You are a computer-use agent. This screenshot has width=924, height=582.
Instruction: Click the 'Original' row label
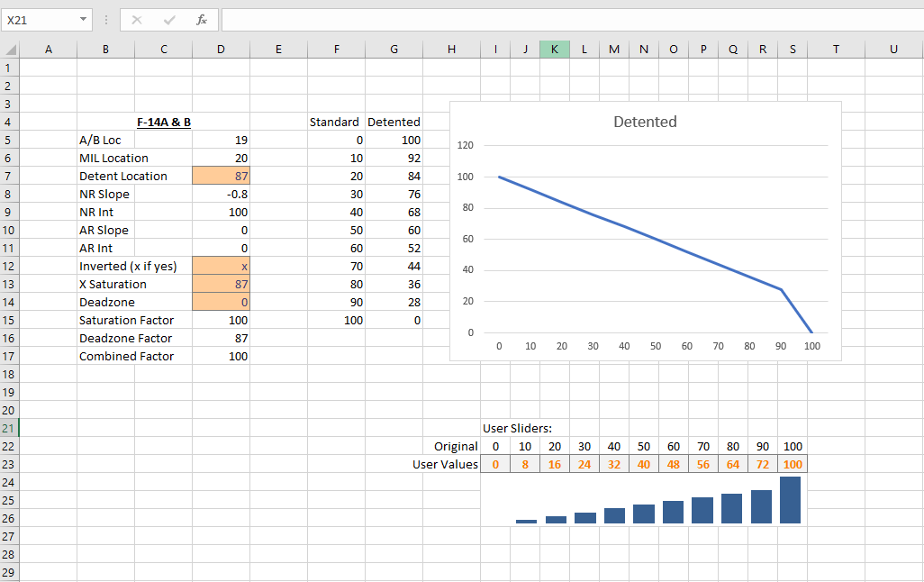tap(456, 446)
